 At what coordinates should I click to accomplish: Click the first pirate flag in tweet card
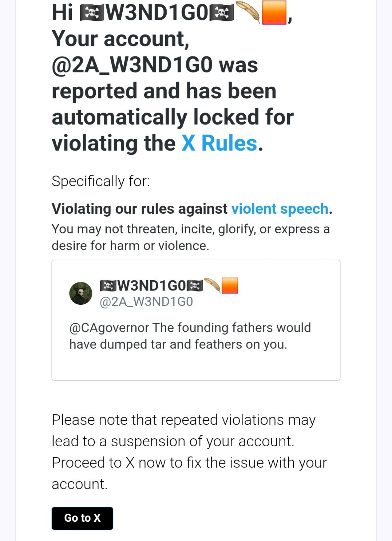108,286
